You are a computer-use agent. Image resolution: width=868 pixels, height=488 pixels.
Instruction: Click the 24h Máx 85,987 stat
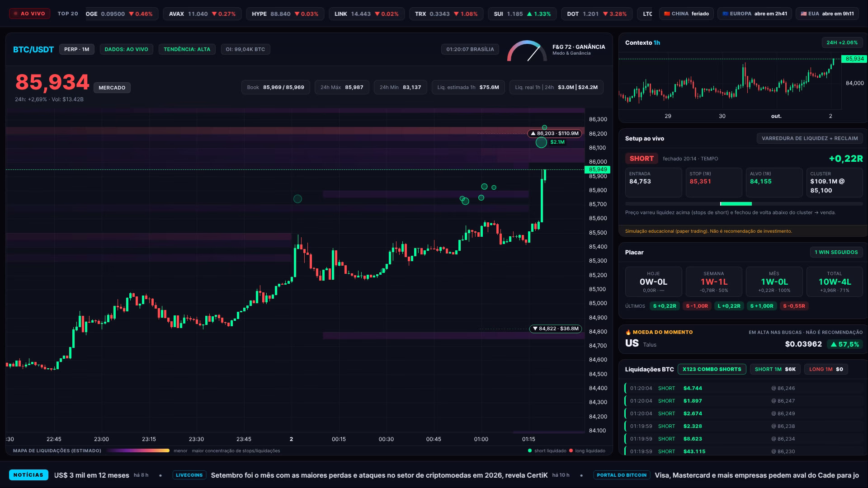pos(342,87)
